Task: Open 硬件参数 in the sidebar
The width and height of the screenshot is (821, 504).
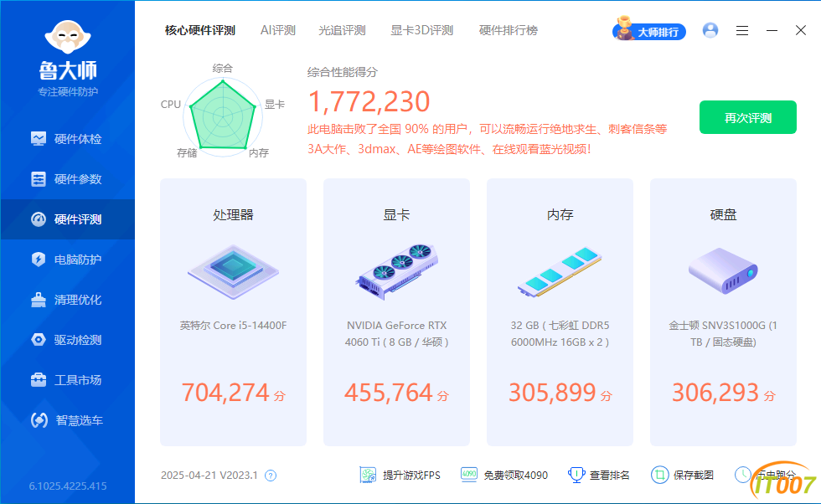Action: [x=67, y=179]
